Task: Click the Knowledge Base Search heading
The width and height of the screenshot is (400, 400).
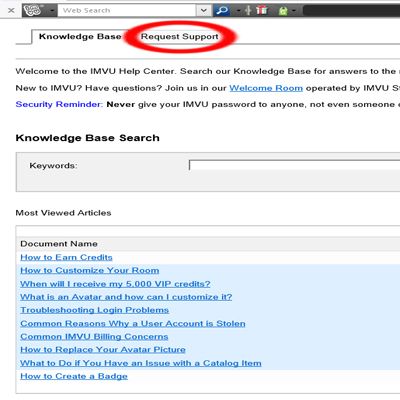Action: click(x=88, y=138)
